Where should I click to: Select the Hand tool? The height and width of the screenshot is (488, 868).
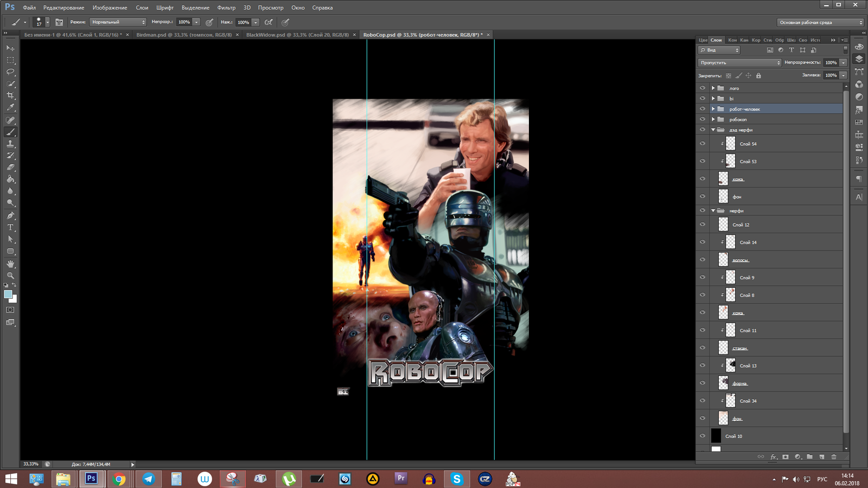tap(10, 264)
